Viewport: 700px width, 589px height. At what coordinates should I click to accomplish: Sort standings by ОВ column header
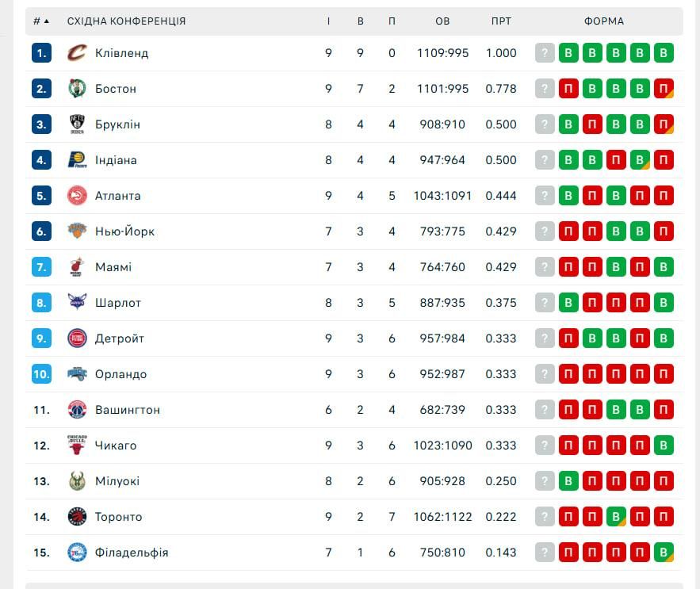point(442,21)
